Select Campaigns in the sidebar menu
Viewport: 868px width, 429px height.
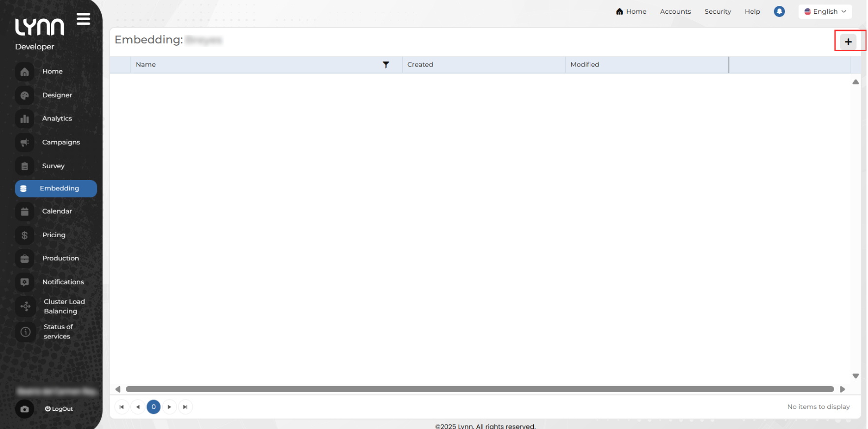61,142
